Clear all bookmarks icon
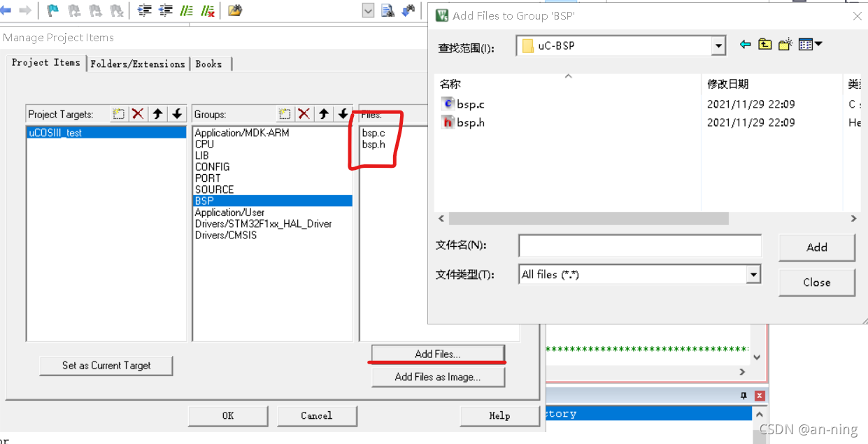 coord(117,10)
